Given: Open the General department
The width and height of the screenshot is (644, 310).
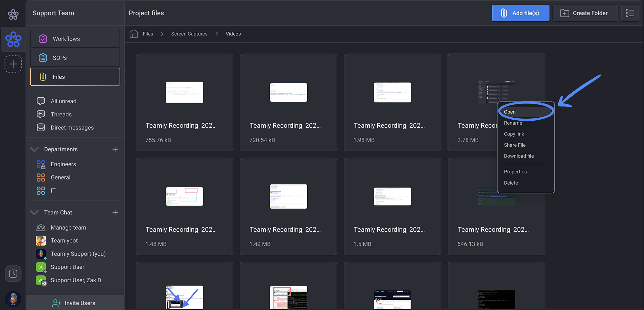Looking at the screenshot, I should pyautogui.click(x=61, y=177).
